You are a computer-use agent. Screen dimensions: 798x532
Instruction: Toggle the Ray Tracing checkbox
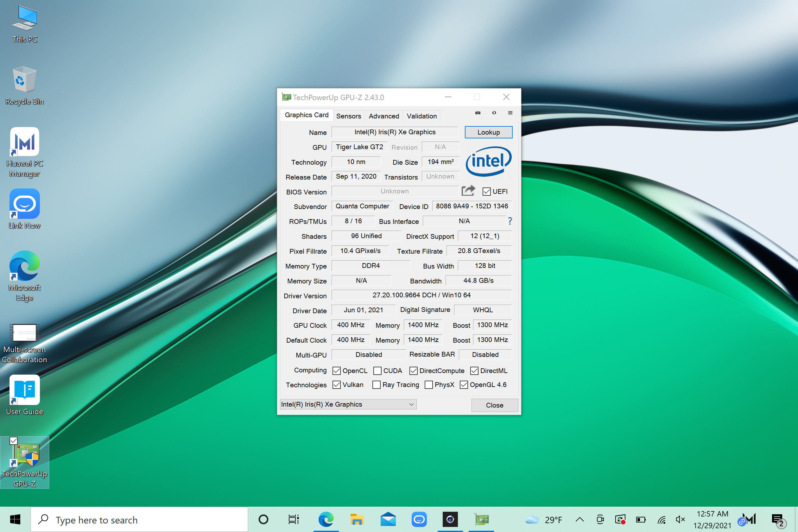(x=376, y=385)
